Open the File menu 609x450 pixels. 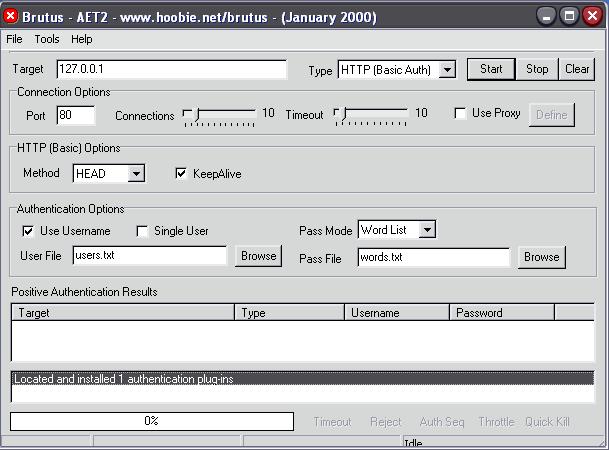pyautogui.click(x=14, y=39)
